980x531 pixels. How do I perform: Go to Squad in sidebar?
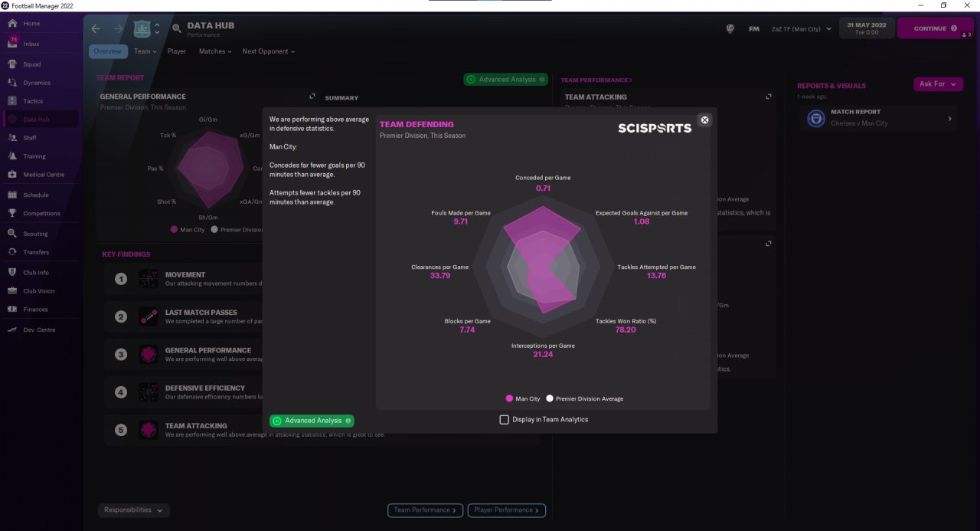point(31,64)
